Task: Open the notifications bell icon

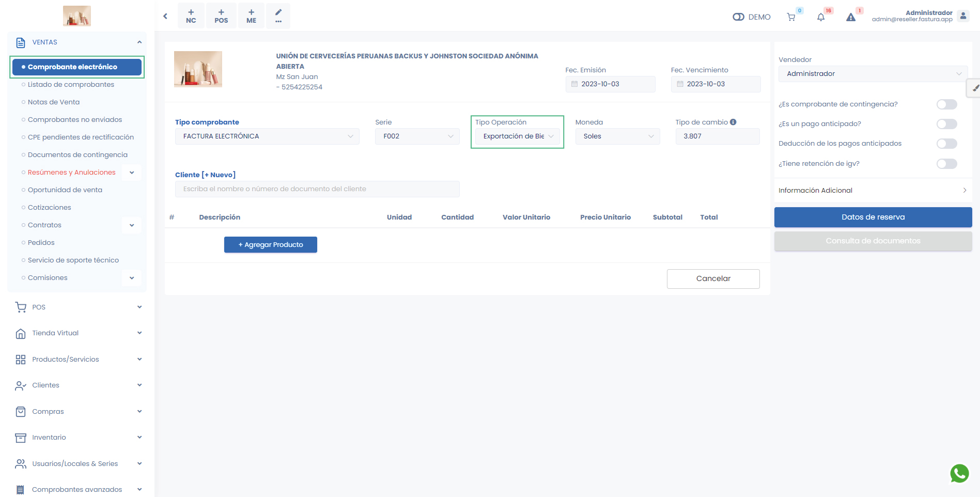Action: tap(821, 17)
